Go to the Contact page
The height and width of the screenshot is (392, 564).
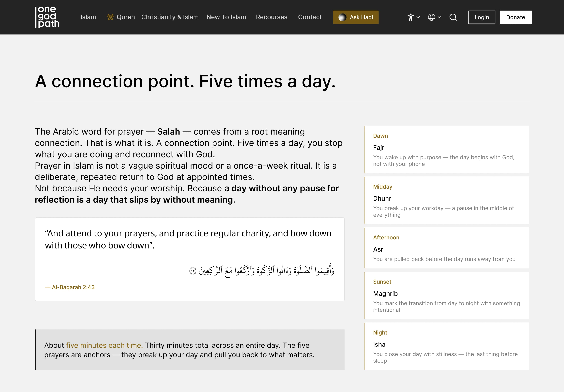[310, 17]
